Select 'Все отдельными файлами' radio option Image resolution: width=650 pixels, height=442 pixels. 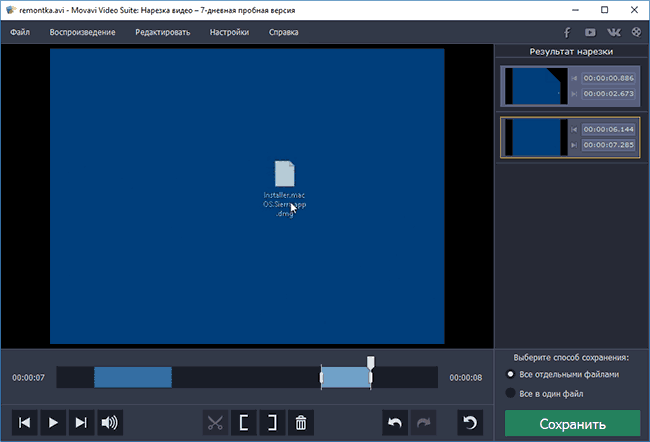coord(513,374)
